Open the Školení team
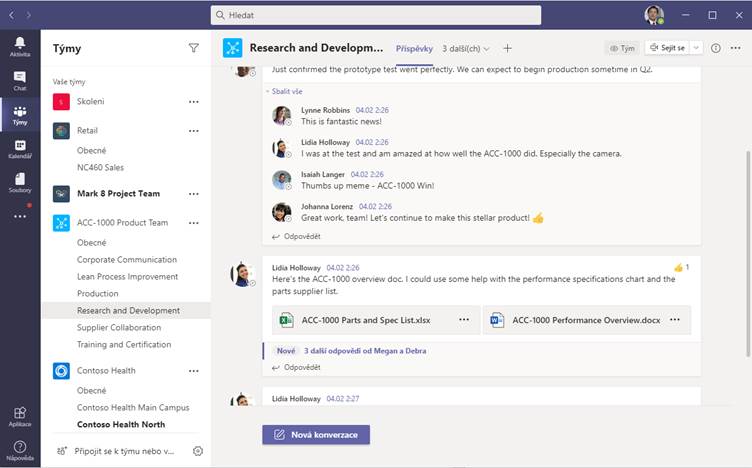This screenshot has width=752, height=468. (91, 102)
